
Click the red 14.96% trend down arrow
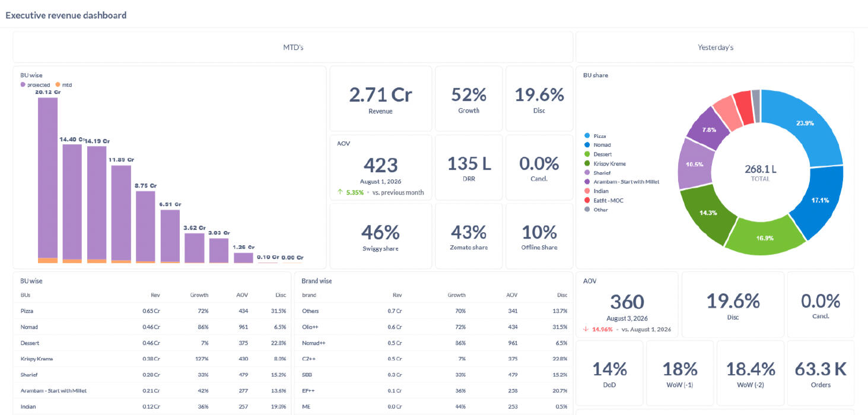click(x=586, y=330)
